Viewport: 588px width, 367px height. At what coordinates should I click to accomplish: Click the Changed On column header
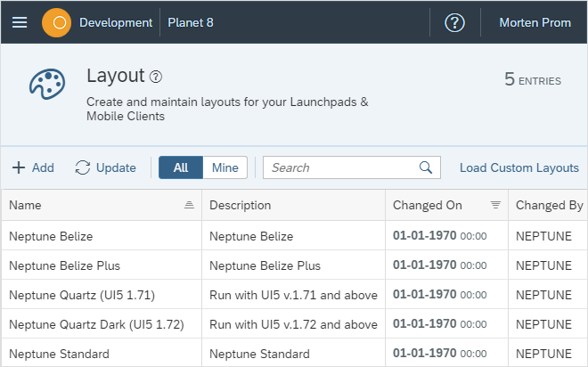point(446,205)
